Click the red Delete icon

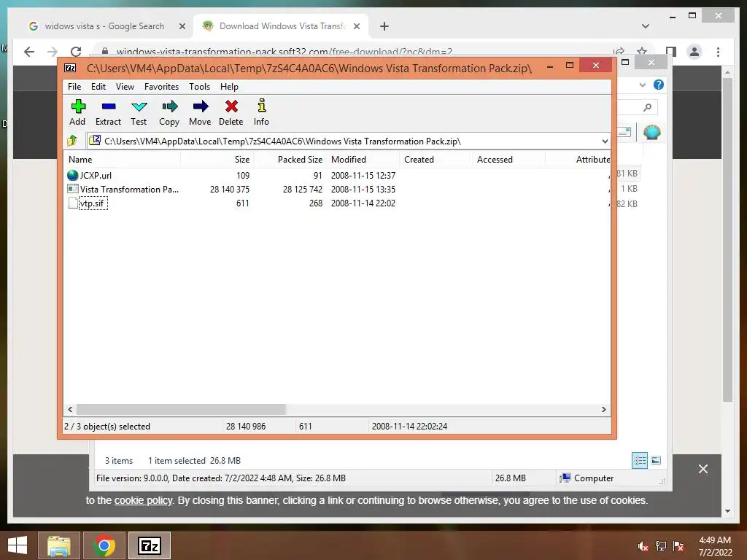(231, 106)
